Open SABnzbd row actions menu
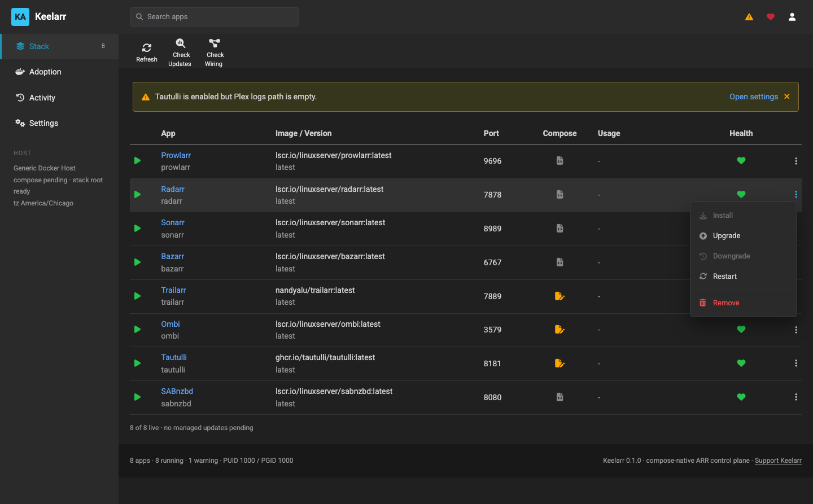The height and width of the screenshot is (504, 813). (x=796, y=397)
